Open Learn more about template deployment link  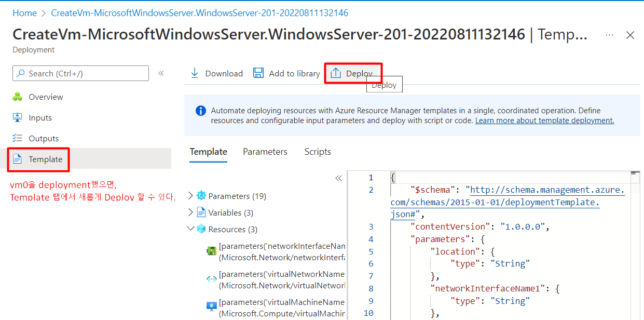point(544,121)
